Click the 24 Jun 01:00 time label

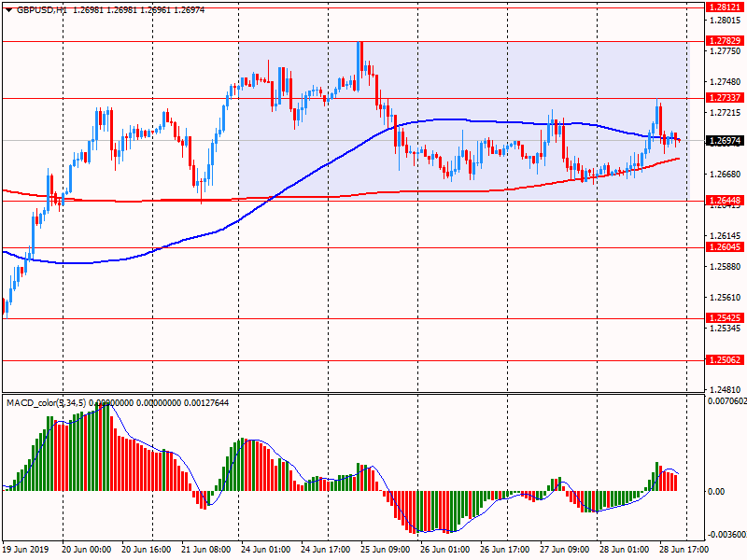[265, 549]
